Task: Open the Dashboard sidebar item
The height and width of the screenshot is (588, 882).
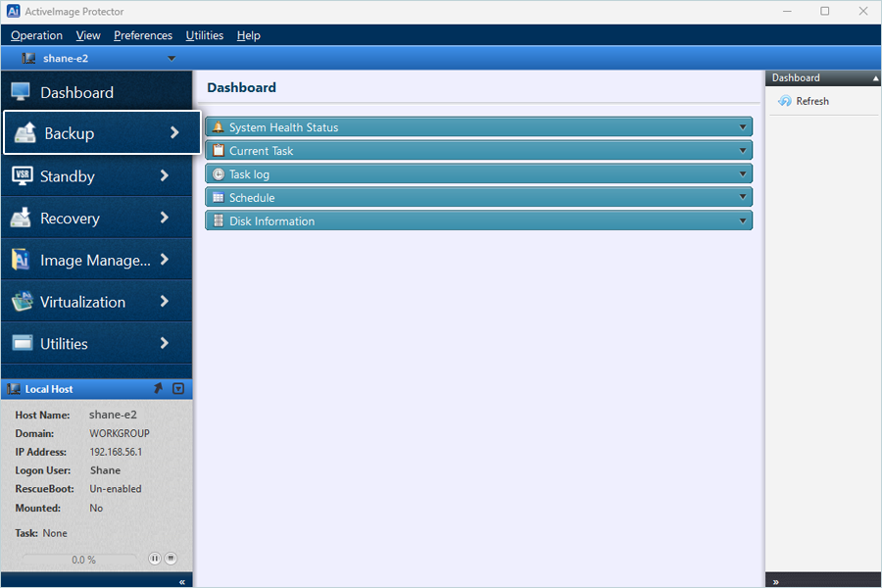Action: [96, 92]
